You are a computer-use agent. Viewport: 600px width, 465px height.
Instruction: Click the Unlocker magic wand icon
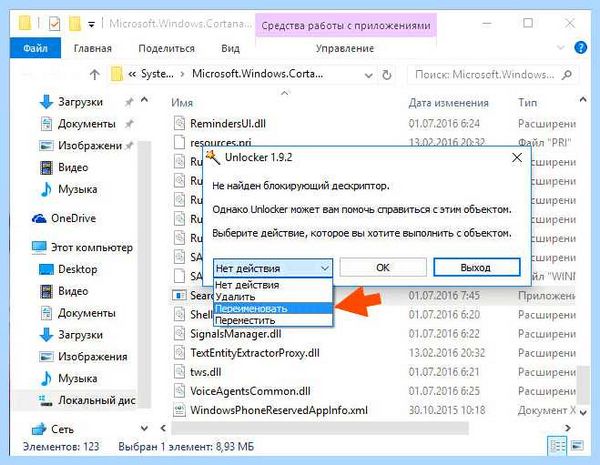(x=213, y=157)
